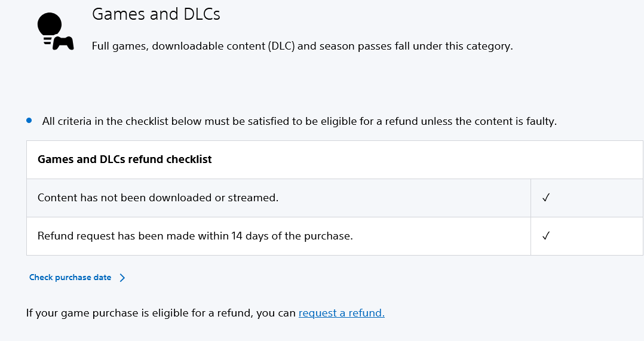This screenshot has height=341, width=644.
Task: Follow the request a refund link
Action: click(x=341, y=313)
